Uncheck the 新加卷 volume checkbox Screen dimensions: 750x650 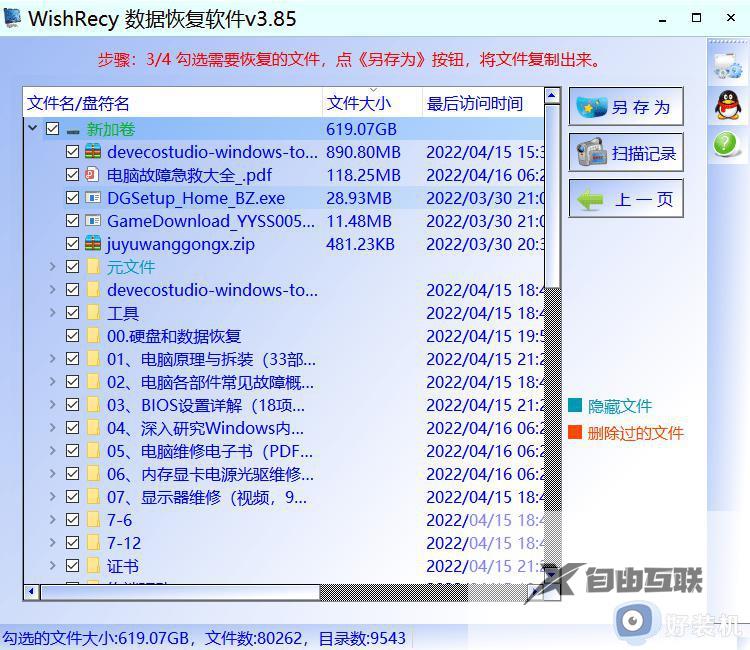53,129
